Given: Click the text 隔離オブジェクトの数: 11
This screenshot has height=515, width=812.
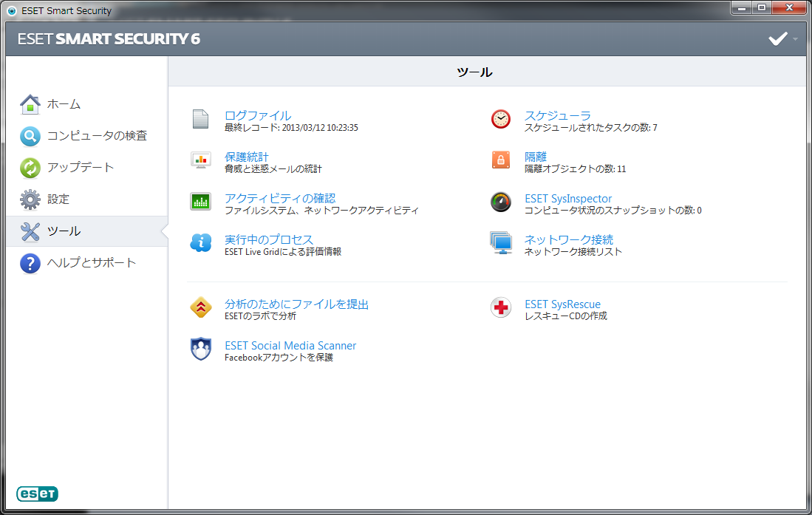Looking at the screenshot, I should (576, 169).
